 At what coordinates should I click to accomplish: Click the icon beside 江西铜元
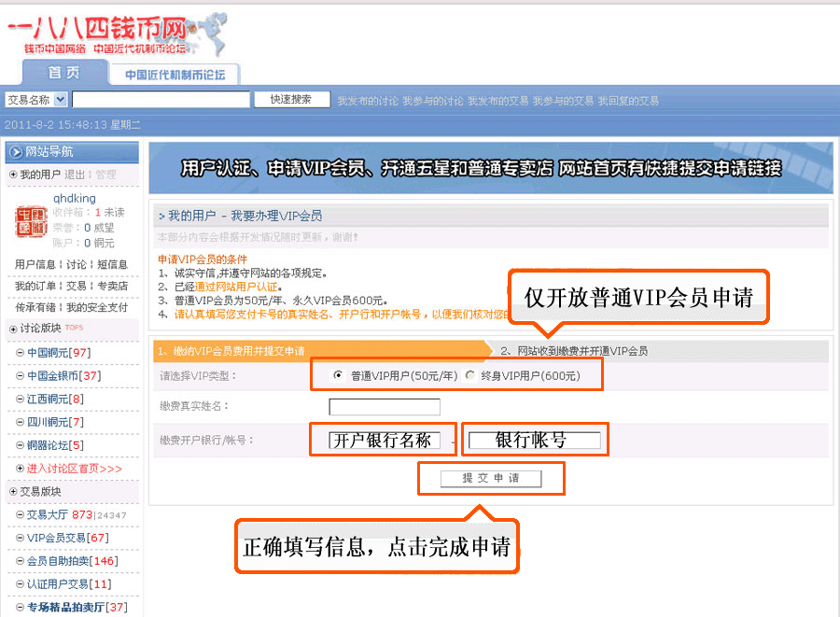pyautogui.click(x=21, y=400)
